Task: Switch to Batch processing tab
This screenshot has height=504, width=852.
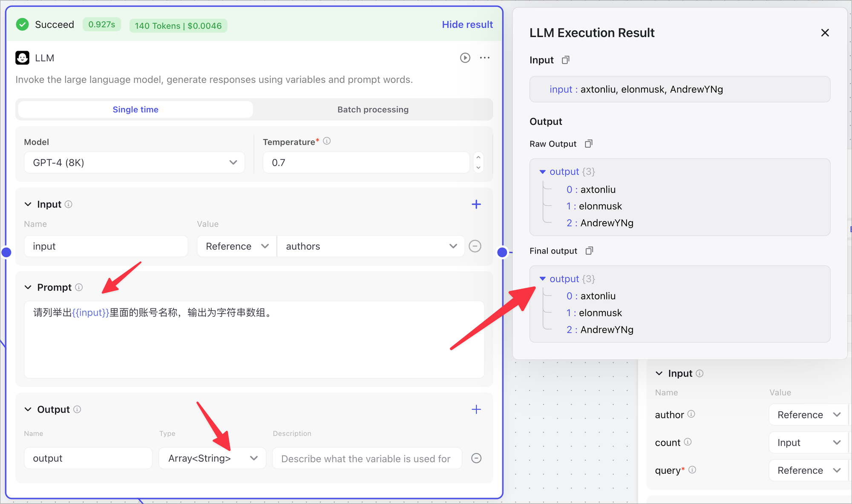Action: pos(373,109)
